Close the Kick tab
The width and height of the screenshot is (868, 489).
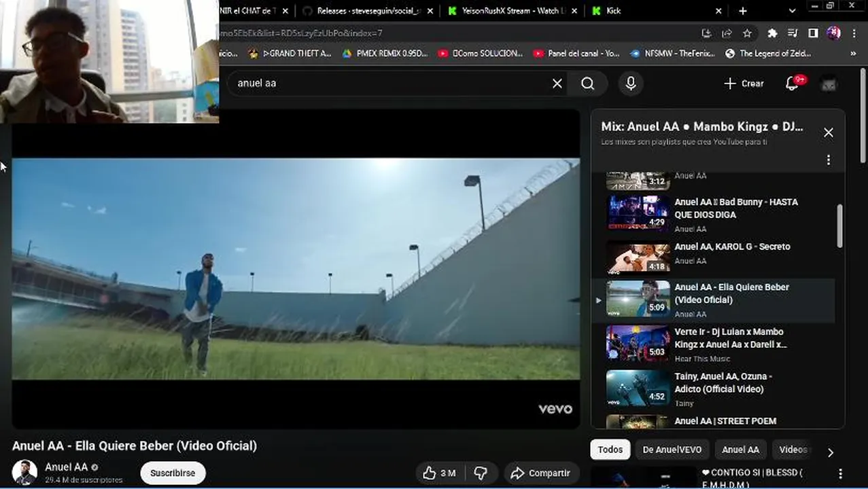coord(718,11)
